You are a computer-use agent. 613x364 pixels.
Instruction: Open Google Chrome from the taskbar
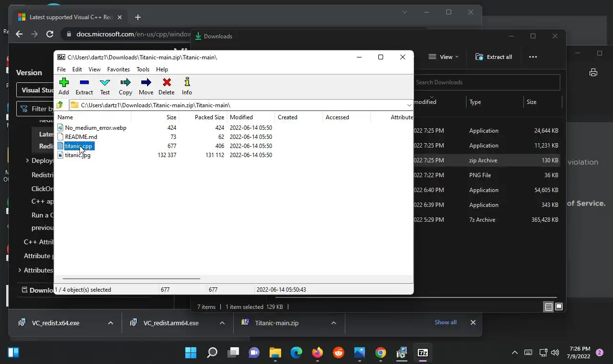pyautogui.click(x=380, y=353)
